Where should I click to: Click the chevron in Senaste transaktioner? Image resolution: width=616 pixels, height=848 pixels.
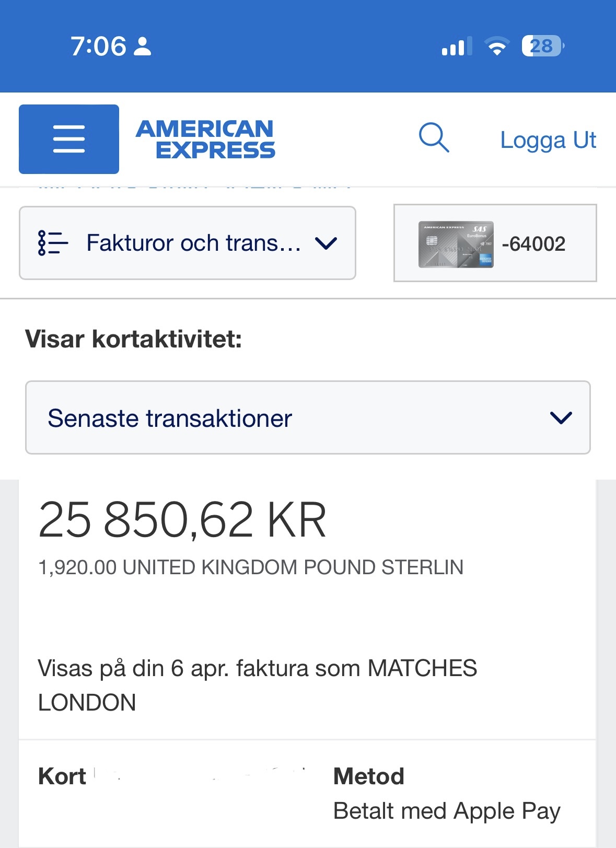pyautogui.click(x=561, y=417)
